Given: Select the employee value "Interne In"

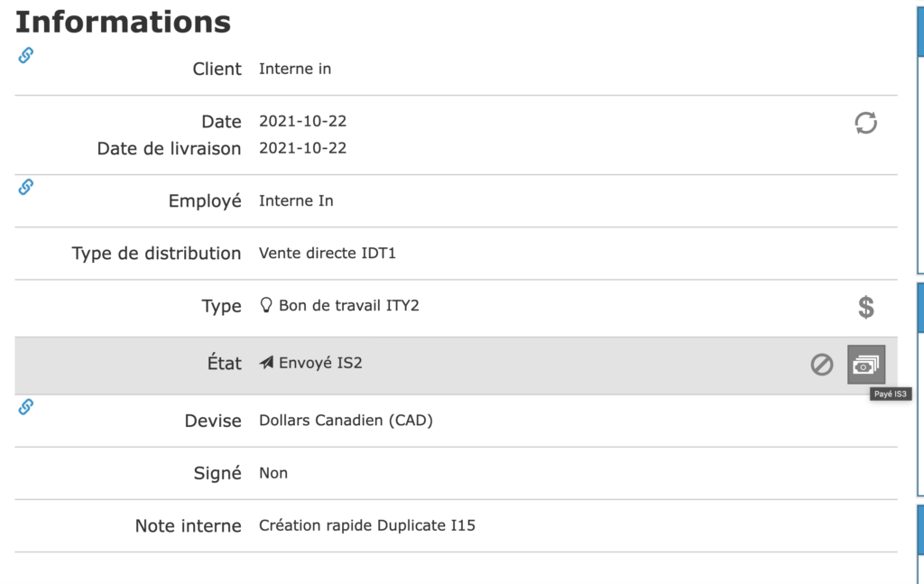Looking at the screenshot, I should coord(296,200).
